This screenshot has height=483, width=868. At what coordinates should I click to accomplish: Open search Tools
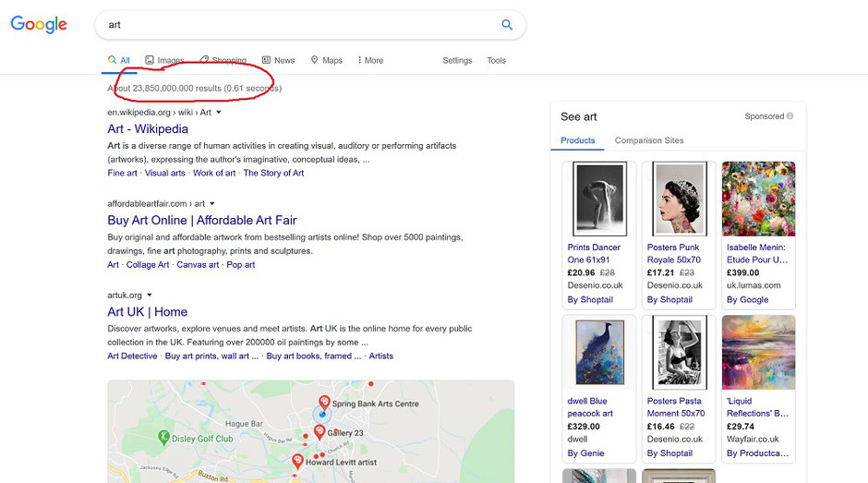[497, 60]
